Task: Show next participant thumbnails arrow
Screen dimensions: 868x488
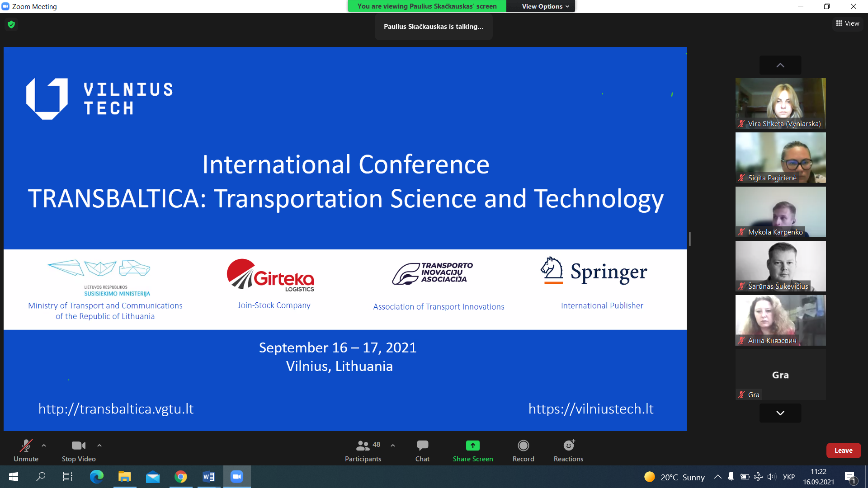Action: coord(780,413)
